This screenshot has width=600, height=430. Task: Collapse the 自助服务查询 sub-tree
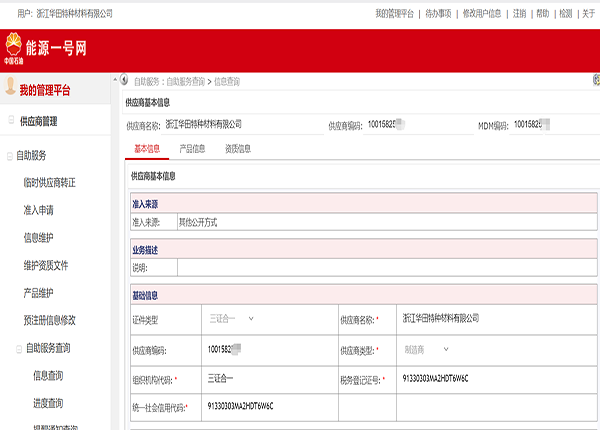18,348
